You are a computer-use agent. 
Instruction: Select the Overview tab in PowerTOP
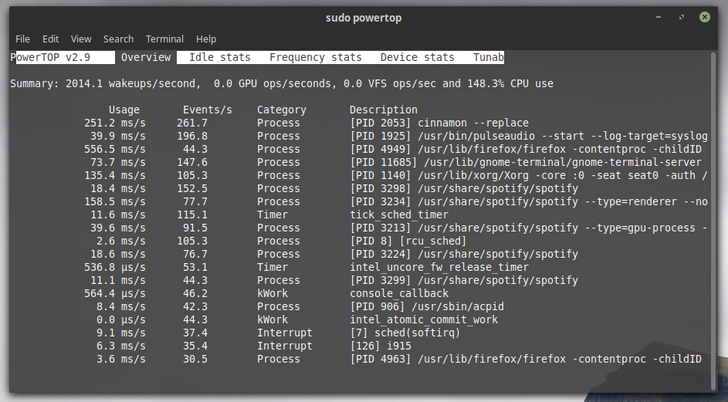coord(146,58)
